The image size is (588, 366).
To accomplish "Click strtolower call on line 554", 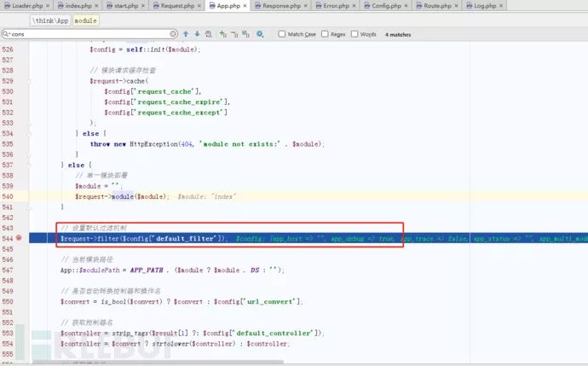I will pos(171,344).
